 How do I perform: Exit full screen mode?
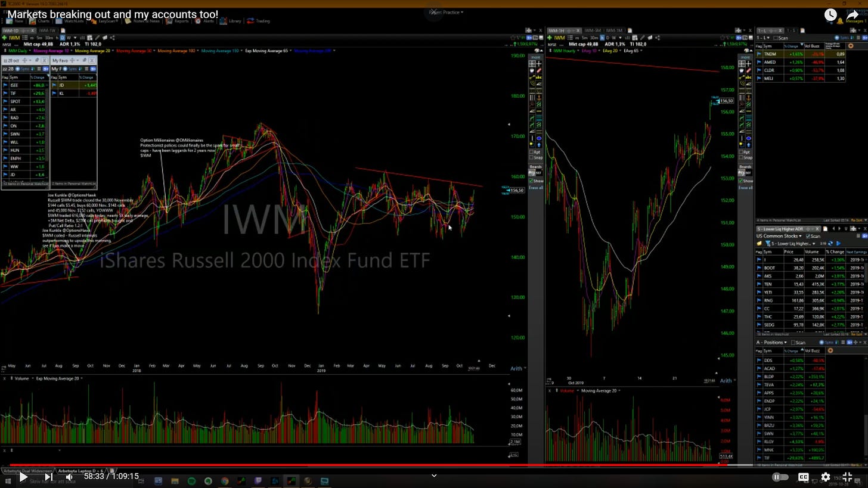(847, 477)
